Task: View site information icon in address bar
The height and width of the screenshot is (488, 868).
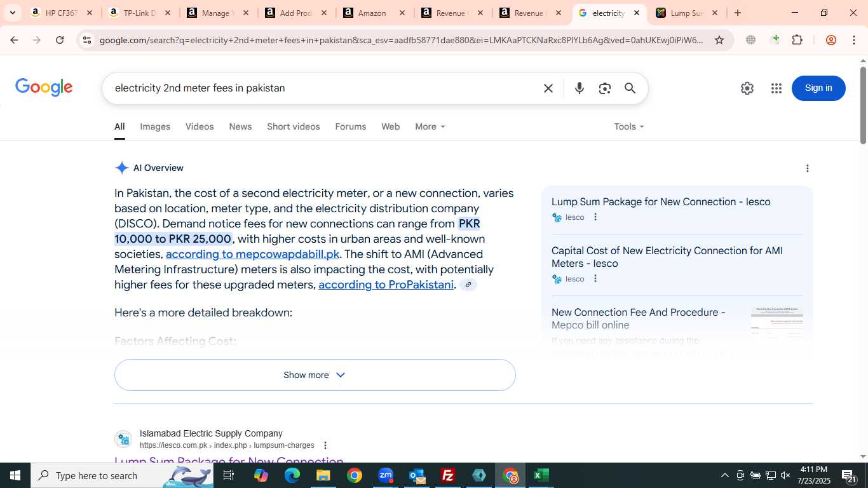Action: [87, 40]
